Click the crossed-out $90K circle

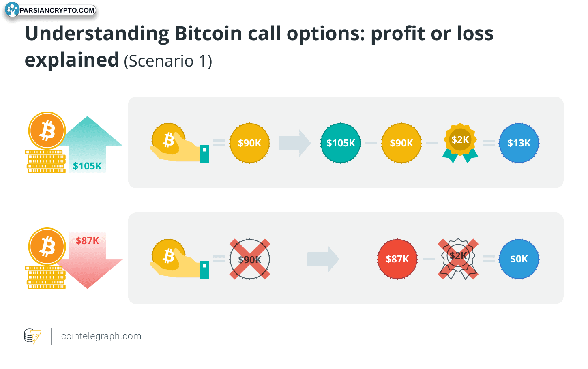pyautogui.click(x=250, y=259)
